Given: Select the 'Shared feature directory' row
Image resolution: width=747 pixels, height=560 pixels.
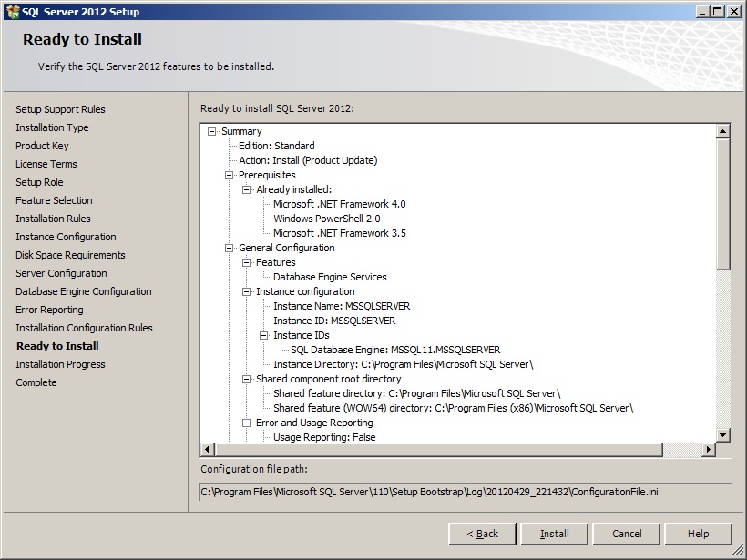Looking at the screenshot, I should click(417, 393).
